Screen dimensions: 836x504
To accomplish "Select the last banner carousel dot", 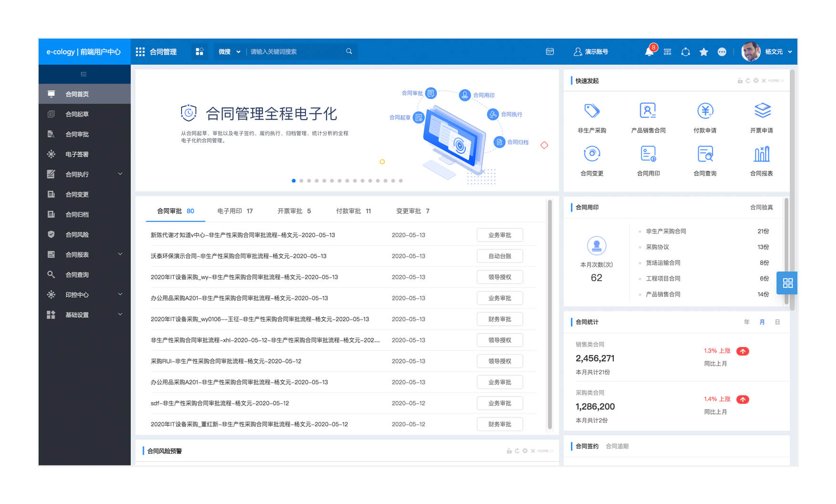I will coord(401,181).
